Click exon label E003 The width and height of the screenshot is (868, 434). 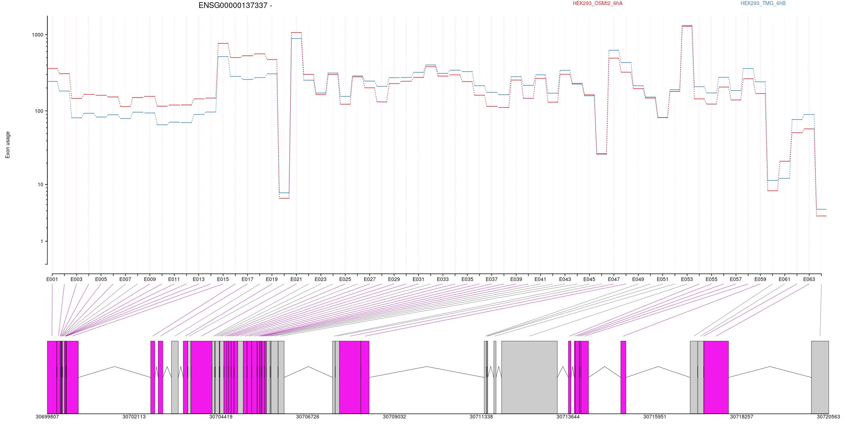[76, 279]
